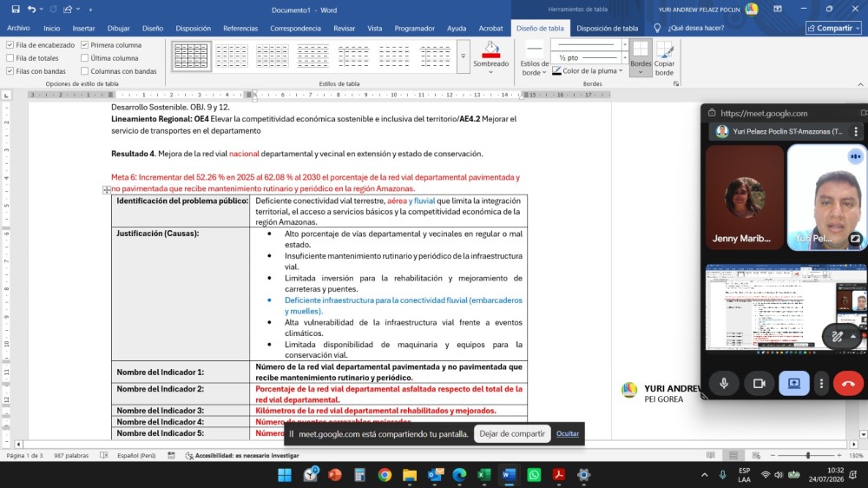Image resolution: width=868 pixels, height=488 pixels.
Task: Adjust the zoom slider in the status bar
Action: tap(807, 455)
